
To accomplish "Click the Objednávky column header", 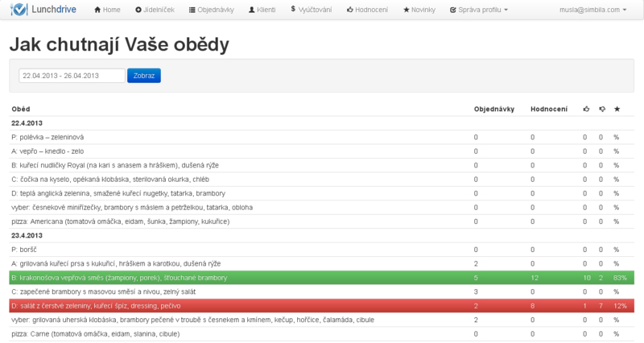I will tap(493, 108).
